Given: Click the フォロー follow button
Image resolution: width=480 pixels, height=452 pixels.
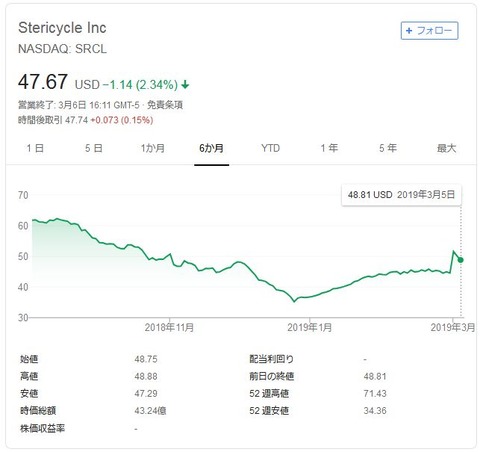Looking at the screenshot, I should [x=429, y=31].
